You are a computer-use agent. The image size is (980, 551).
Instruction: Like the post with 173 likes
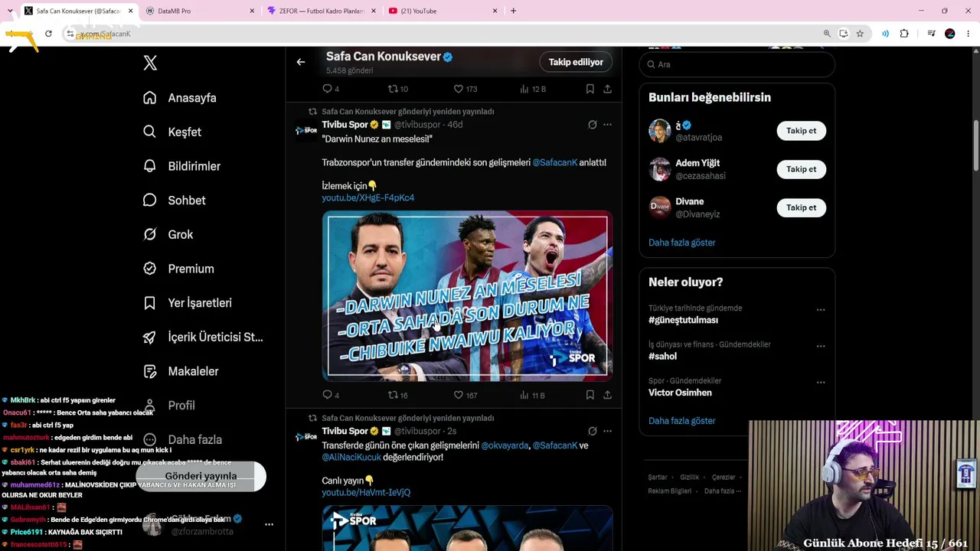tap(465, 89)
